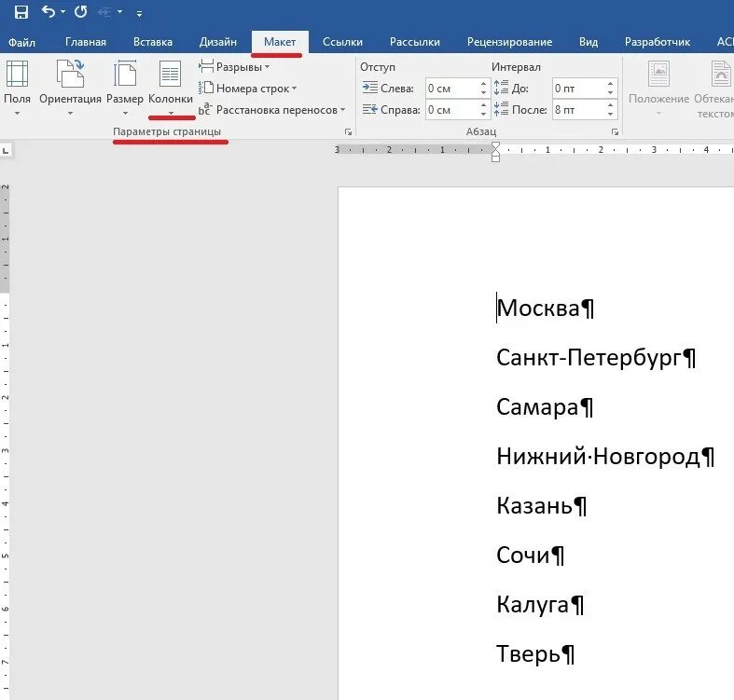The height and width of the screenshot is (700, 734).
Task: Click the spacing after icon beside После
Action: pos(502,109)
